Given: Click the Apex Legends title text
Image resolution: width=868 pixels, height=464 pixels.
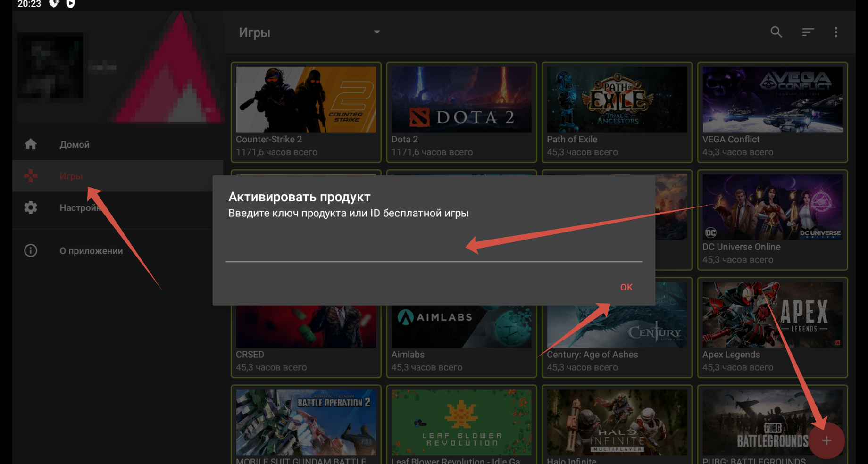Looking at the screenshot, I should coord(731,355).
